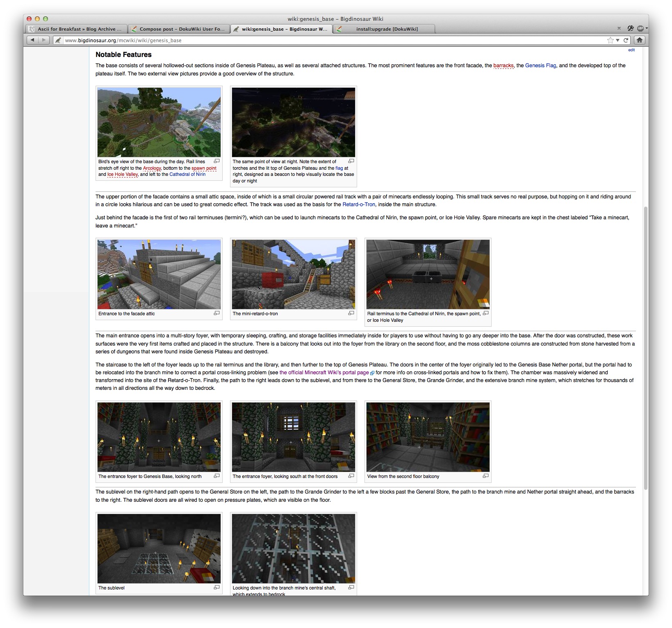This screenshot has height=628, width=672.
Task: Click the 'edit' link for Notable Features
Action: click(x=631, y=50)
